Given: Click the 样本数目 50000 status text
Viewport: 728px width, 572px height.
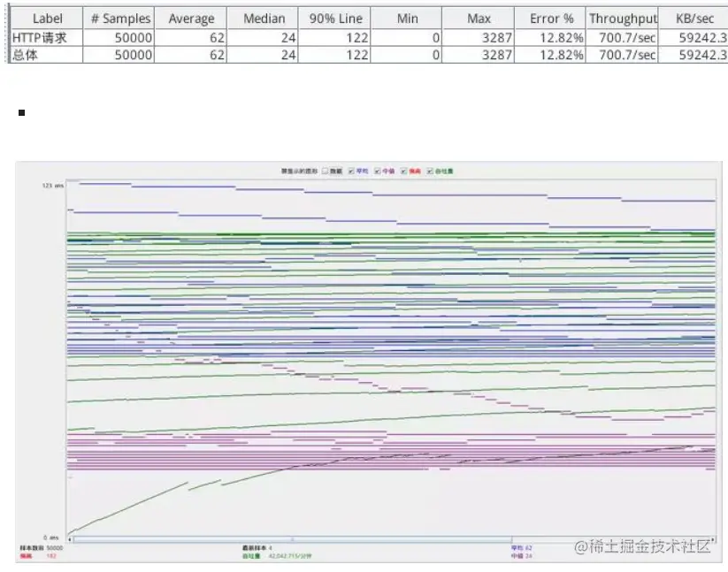Looking at the screenshot, I should point(41,548).
